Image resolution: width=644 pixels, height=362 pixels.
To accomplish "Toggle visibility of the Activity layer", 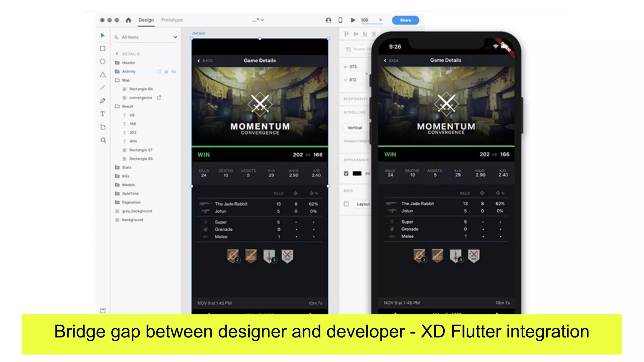I will click(174, 72).
